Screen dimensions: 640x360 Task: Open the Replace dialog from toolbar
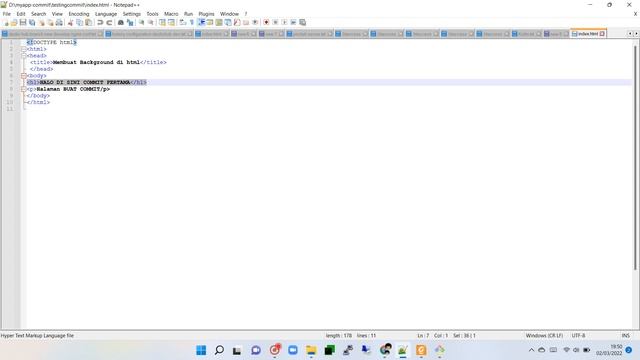(x=130, y=22)
